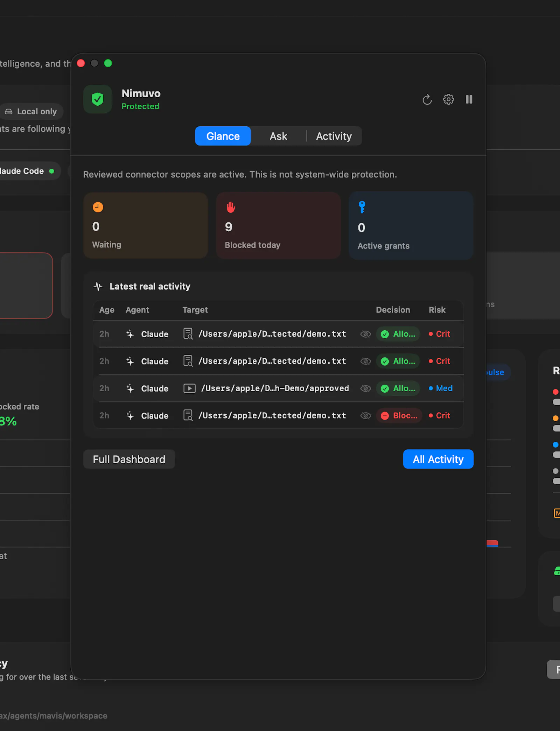Click the Bloc... decision badge
This screenshot has height=731, width=560.
399,416
